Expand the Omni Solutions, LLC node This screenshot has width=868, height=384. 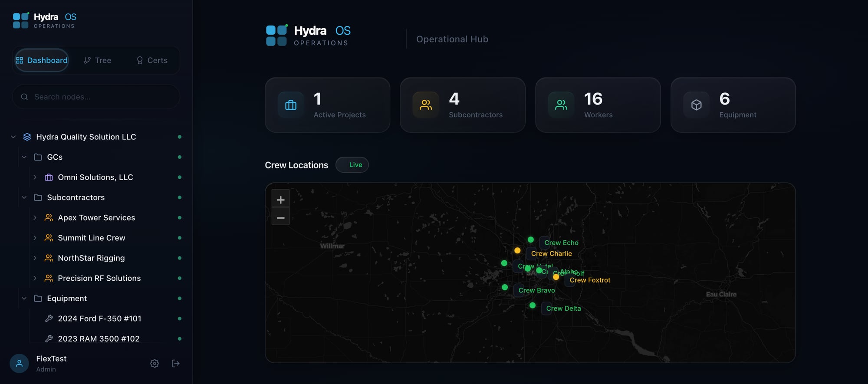[x=35, y=177]
